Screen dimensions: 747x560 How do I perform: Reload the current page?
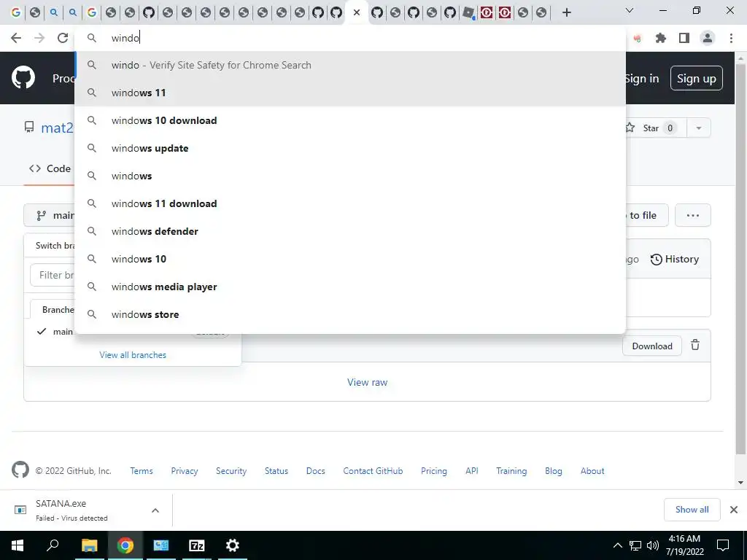tap(63, 38)
